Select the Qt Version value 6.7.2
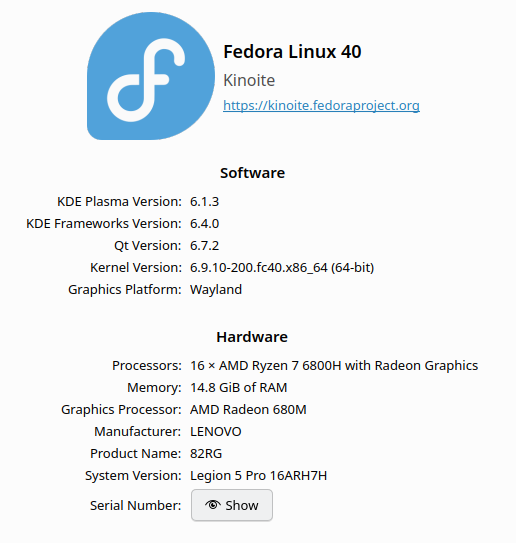 [204, 246]
